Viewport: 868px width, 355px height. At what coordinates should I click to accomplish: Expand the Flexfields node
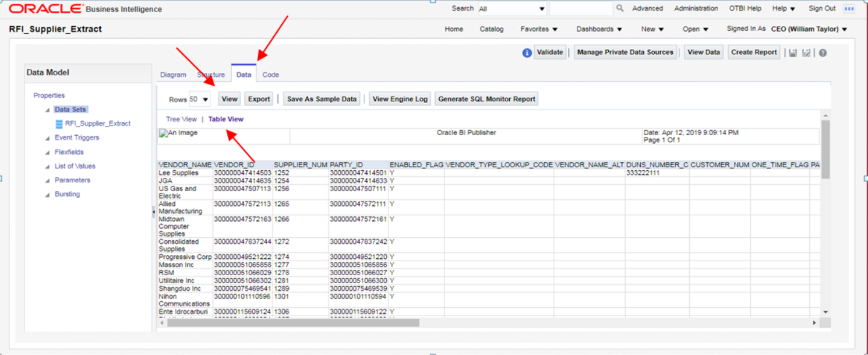point(48,152)
